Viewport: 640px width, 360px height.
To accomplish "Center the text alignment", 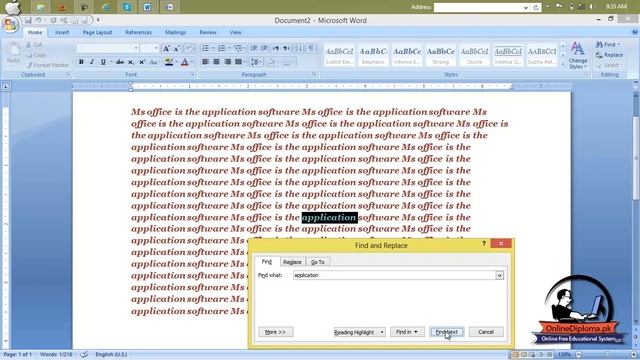I will [216, 62].
